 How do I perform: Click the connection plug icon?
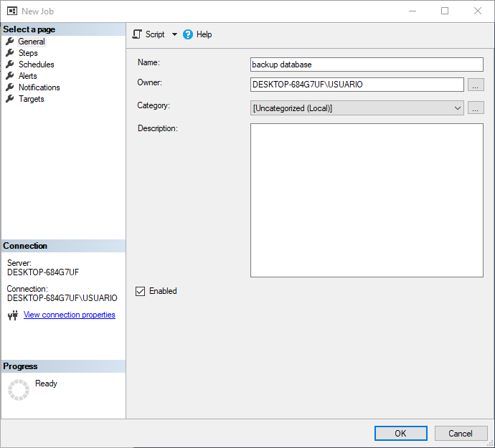13,315
